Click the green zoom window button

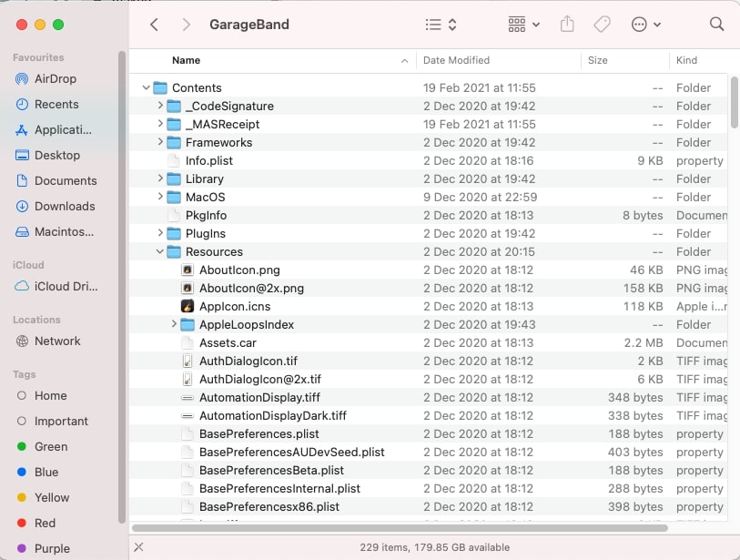pyautogui.click(x=58, y=25)
